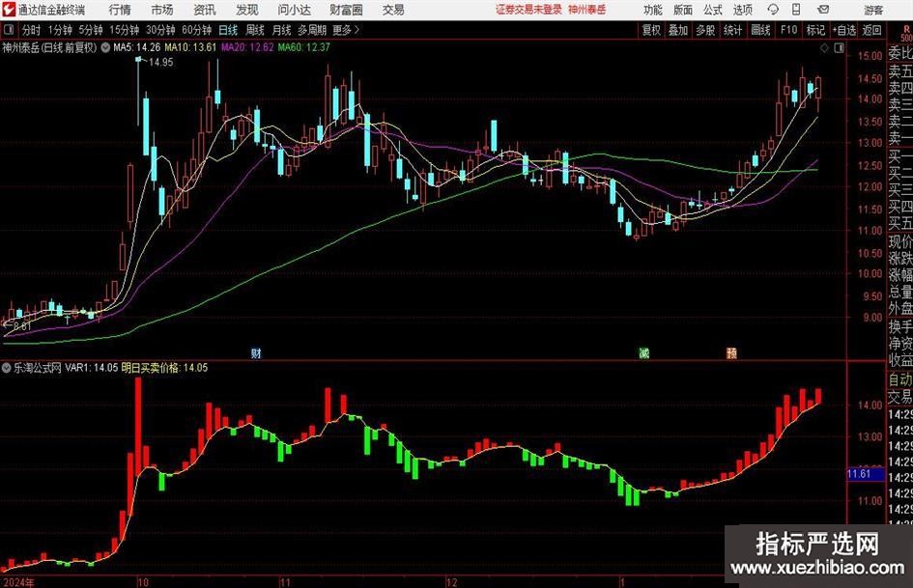Image resolution: width=913 pixels, height=588 pixels.
Task: Click the 自动 label in right panel
Action: [900, 380]
